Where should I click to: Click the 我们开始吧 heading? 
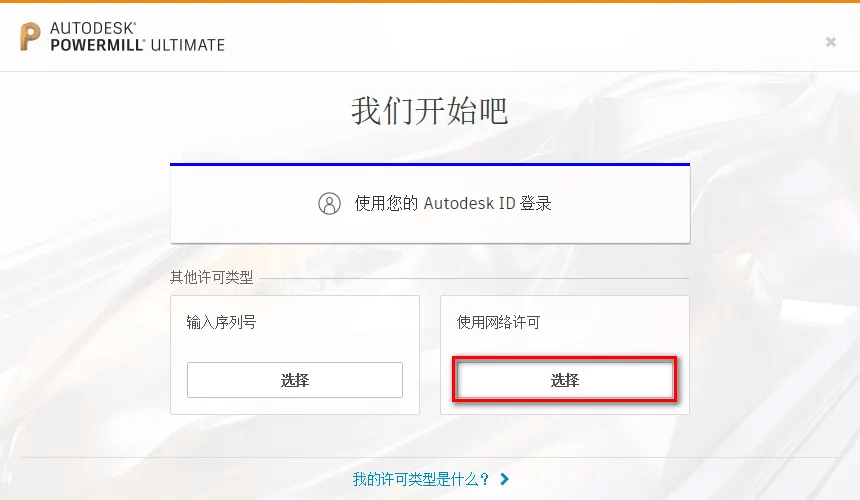tap(429, 111)
